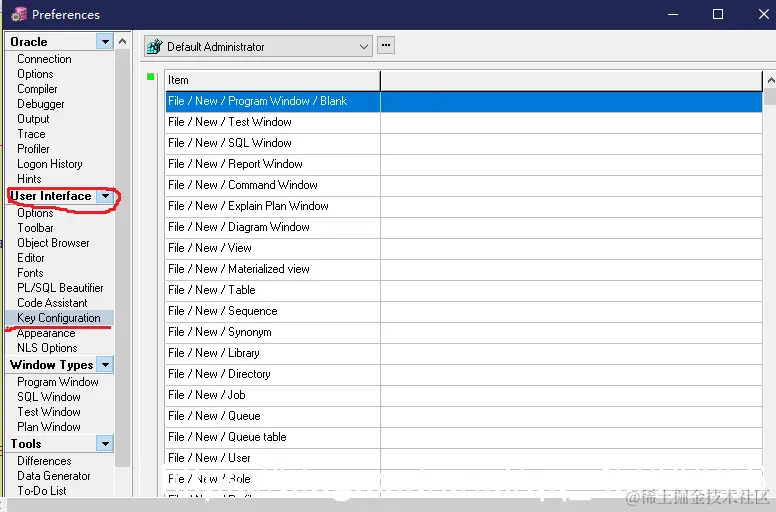
Task: Click the Item column header
Action: [x=273, y=80]
